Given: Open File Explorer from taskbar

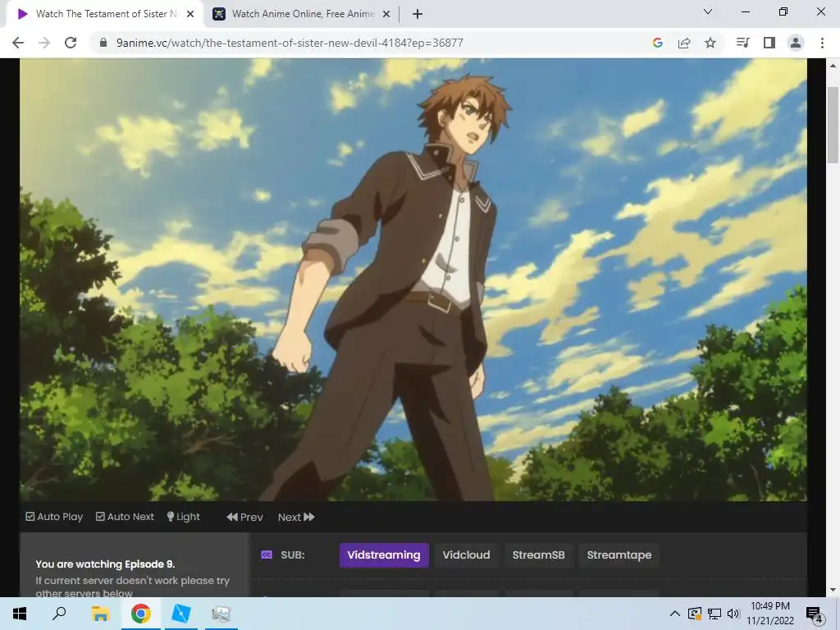Looking at the screenshot, I should point(100,614).
